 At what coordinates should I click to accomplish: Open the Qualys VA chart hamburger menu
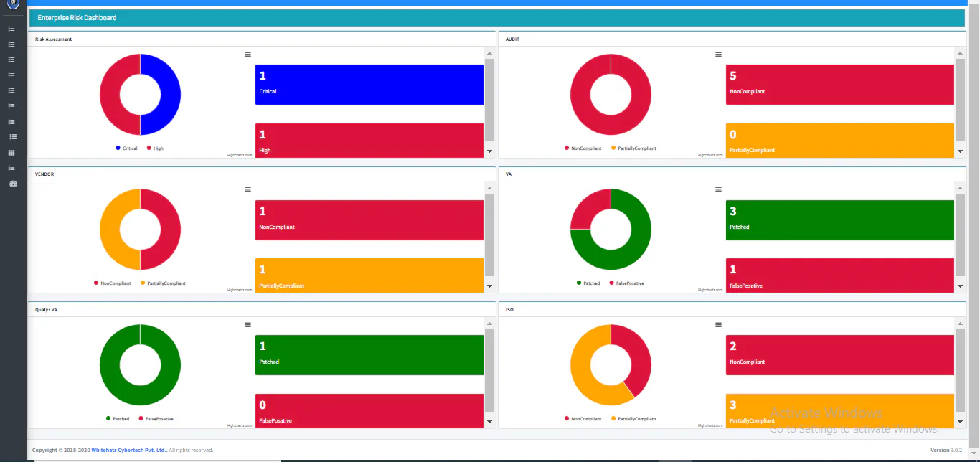248,325
